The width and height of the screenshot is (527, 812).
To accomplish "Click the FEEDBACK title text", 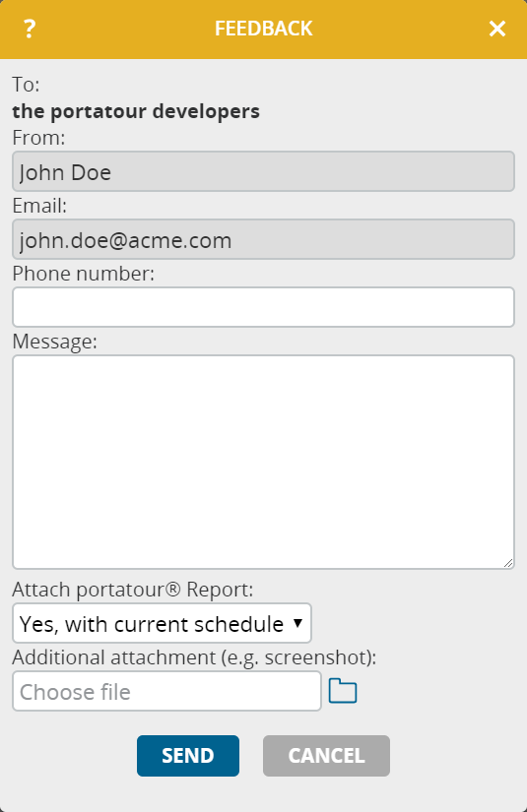I will (264, 29).
